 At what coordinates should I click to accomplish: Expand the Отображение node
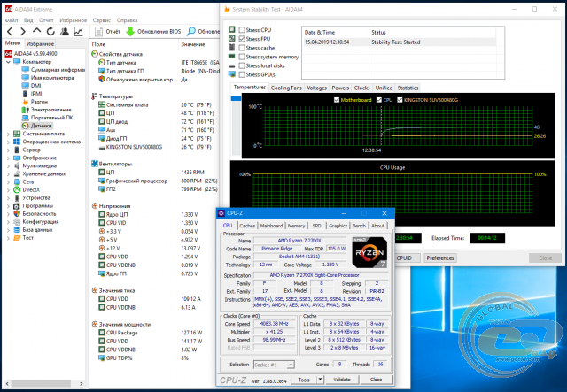tap(8, 158)
